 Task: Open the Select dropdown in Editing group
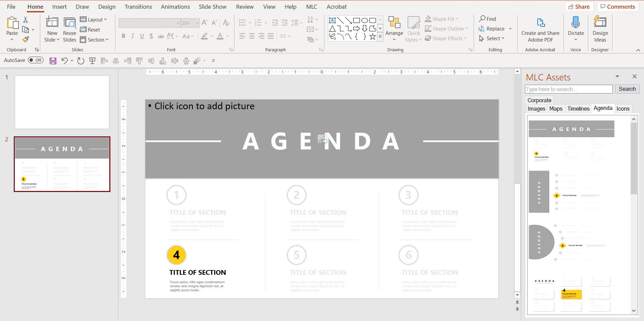click(492, 39)
